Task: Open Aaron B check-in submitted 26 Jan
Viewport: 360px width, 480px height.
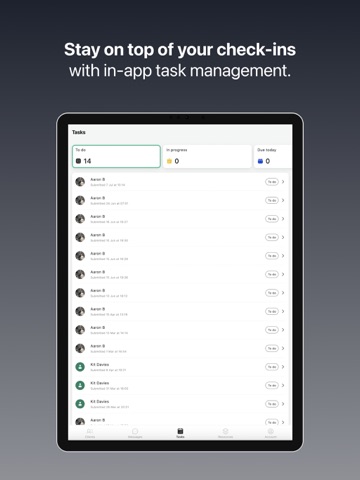Action: [180, 200]
